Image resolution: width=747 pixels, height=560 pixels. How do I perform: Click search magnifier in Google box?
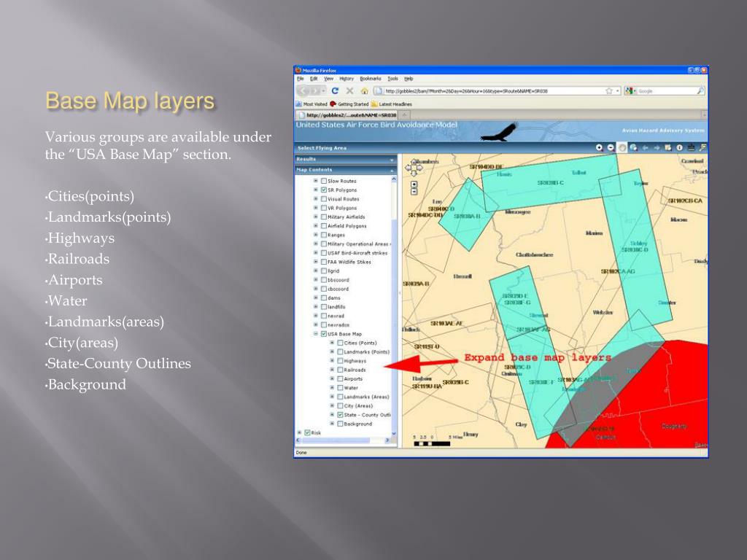click(x=700, y=90)
